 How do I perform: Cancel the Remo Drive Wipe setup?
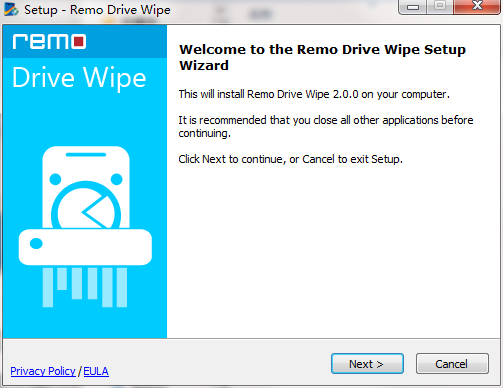pyautogui.click(x=452, y=364)
